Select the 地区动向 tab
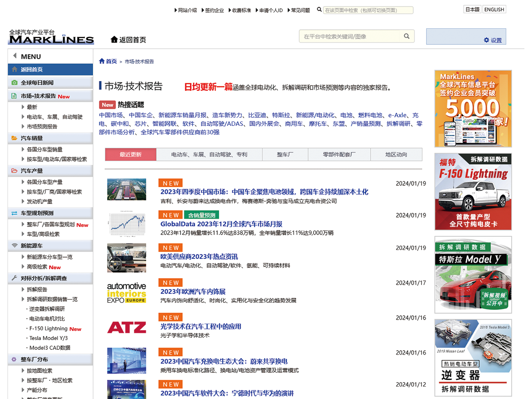 pyautogui.click(x=396, y=154)
